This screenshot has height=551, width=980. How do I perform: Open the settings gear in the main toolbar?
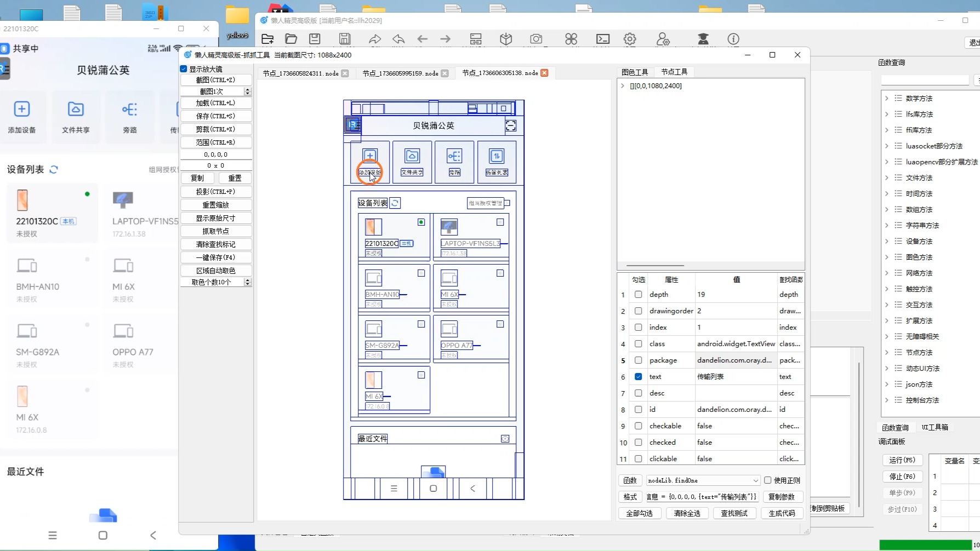pos(630,39)
